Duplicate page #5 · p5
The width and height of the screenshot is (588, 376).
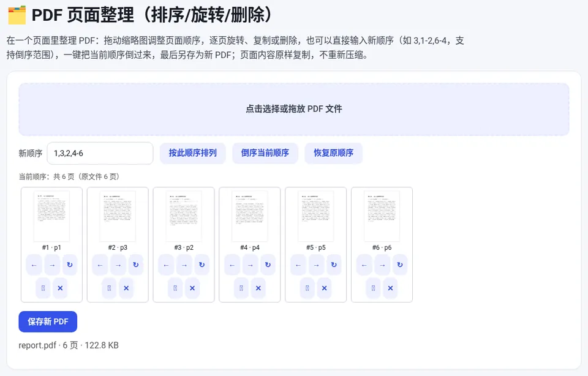307,288
